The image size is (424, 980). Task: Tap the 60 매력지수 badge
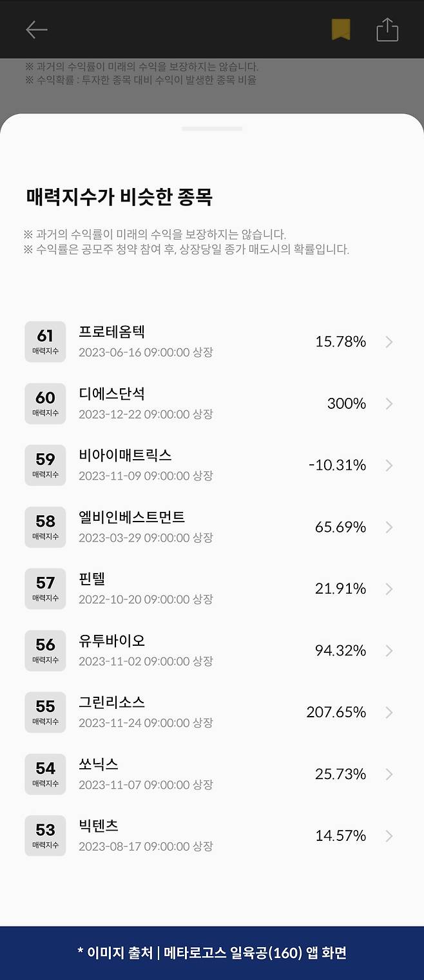click(45, 404)
